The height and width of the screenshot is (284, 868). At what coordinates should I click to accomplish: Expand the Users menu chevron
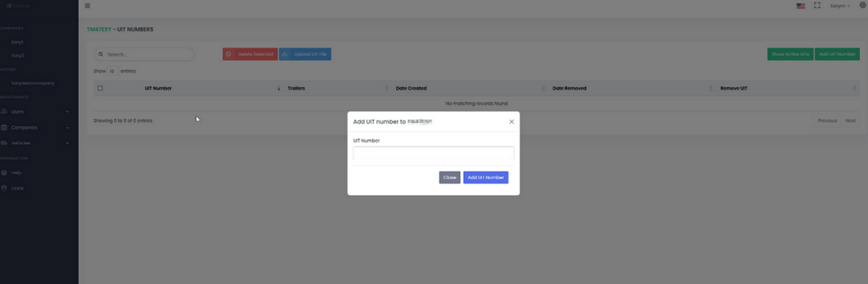(x=67, y=111)
